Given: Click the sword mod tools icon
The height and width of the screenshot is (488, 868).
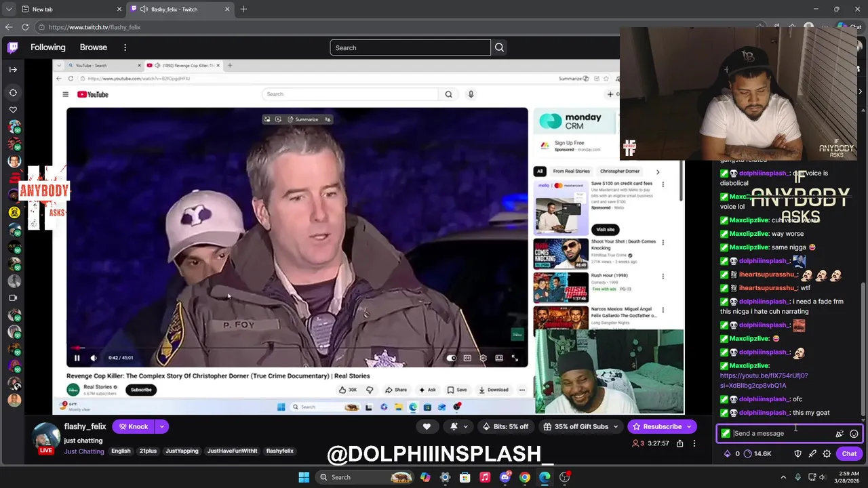Looking at the screenshot, I should [812, 453].
